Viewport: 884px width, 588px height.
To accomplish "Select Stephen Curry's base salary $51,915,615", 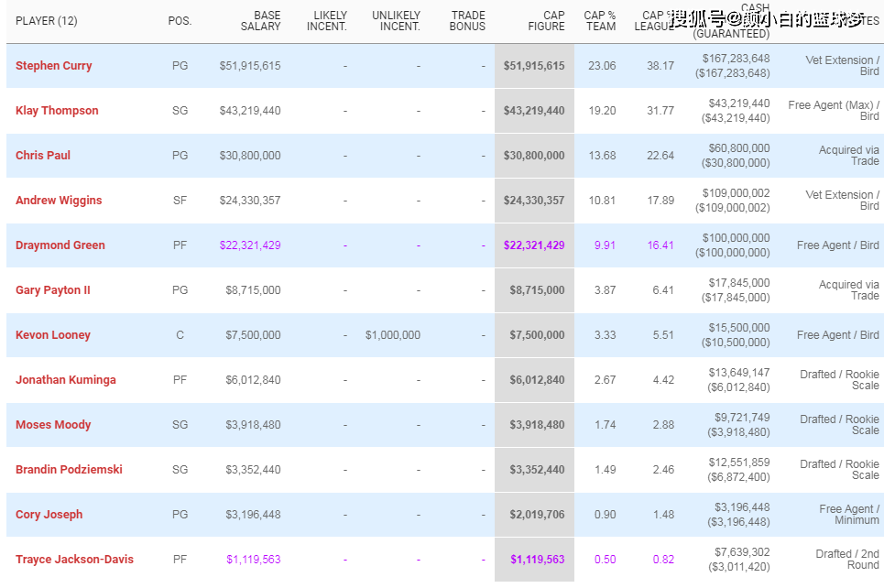I will 250,66.
